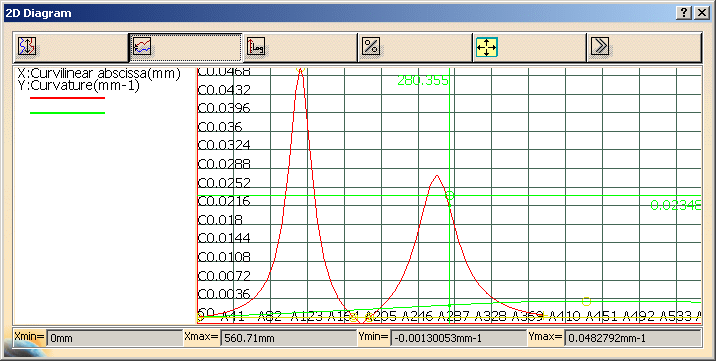This screenshot has width=716, height=361.
Task: Open help via question mark button
Action: [x=684, y=13]
